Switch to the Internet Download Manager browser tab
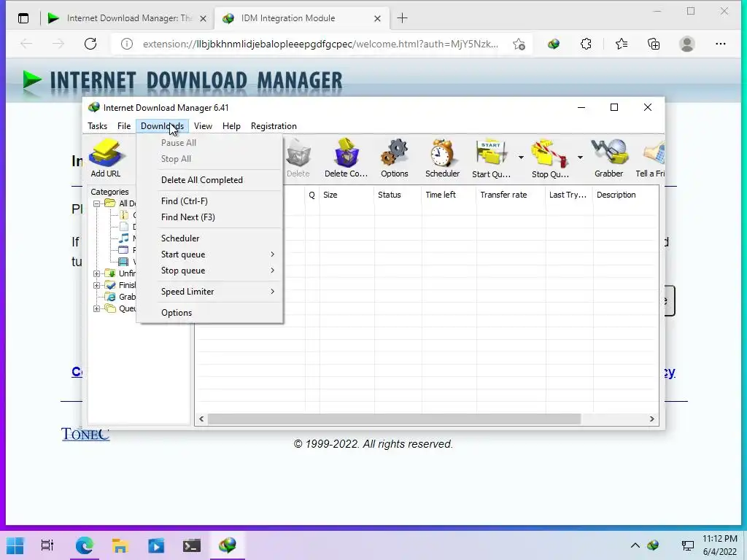 126,18
